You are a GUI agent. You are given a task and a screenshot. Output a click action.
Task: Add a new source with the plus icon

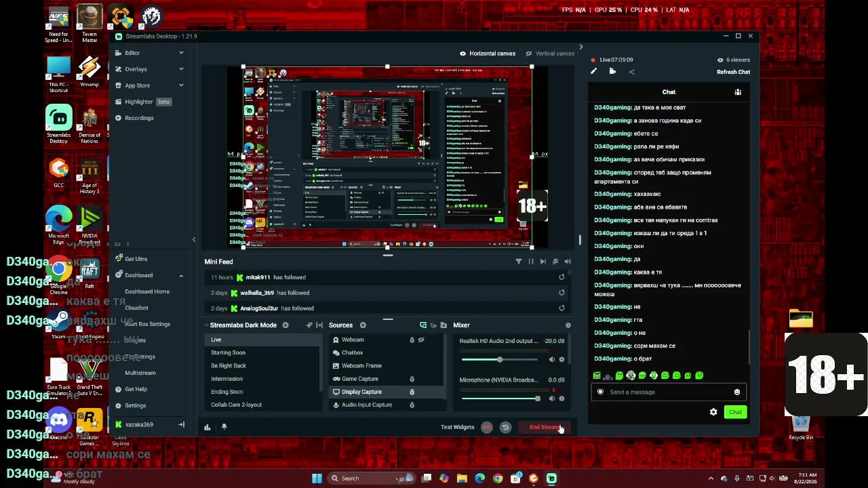(363, 325)
